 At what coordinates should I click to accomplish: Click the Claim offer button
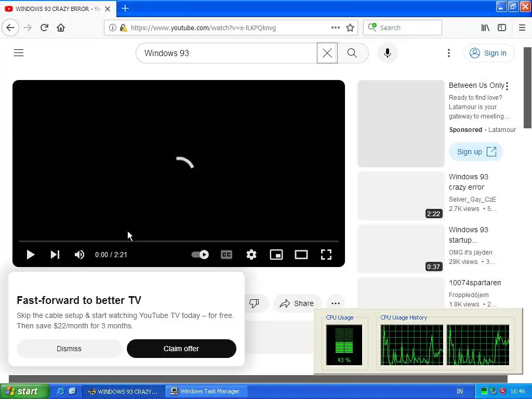(181, 349)
